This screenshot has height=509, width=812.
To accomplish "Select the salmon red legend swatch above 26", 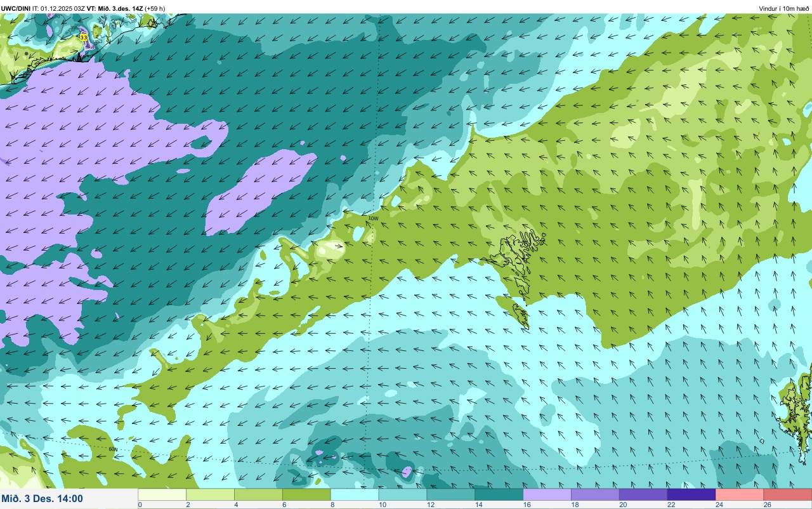I will tap(787, 494).
